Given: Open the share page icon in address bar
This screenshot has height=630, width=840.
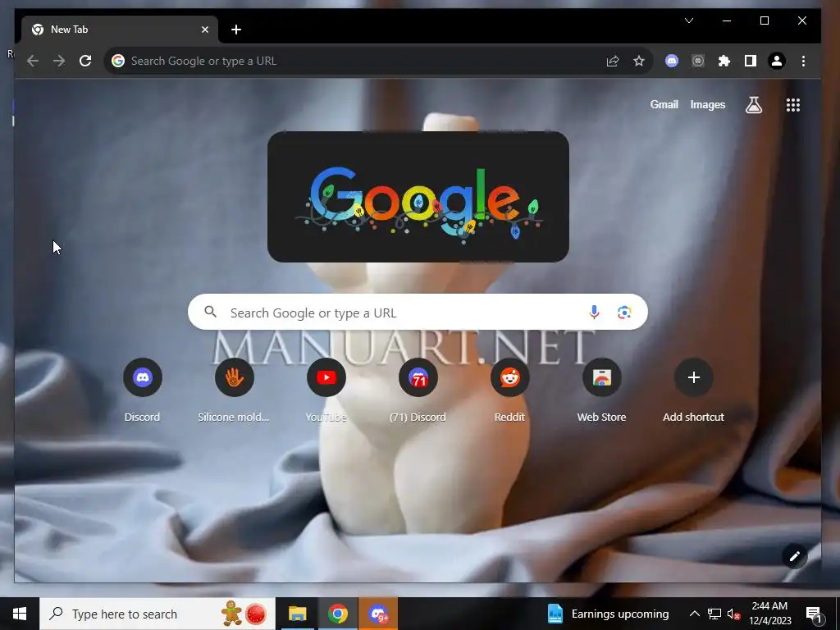Looking at the screenshot, I should 612,61.
